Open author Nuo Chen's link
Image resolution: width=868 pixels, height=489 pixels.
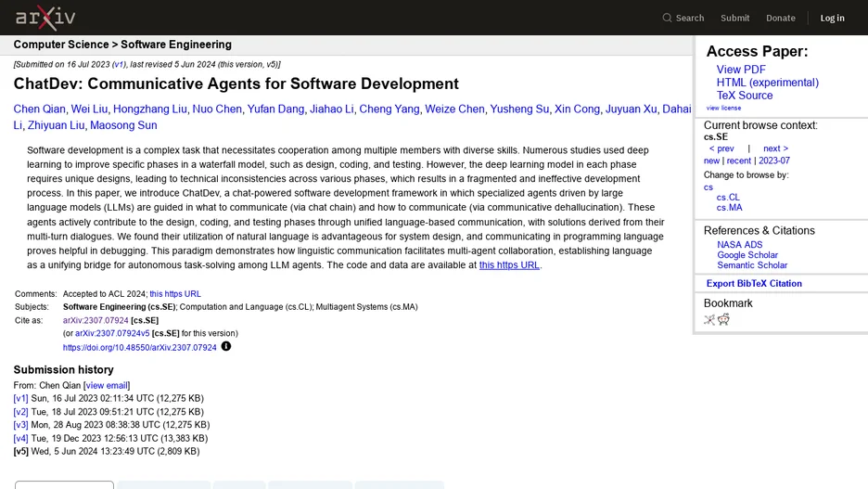(x=217, y=109)
